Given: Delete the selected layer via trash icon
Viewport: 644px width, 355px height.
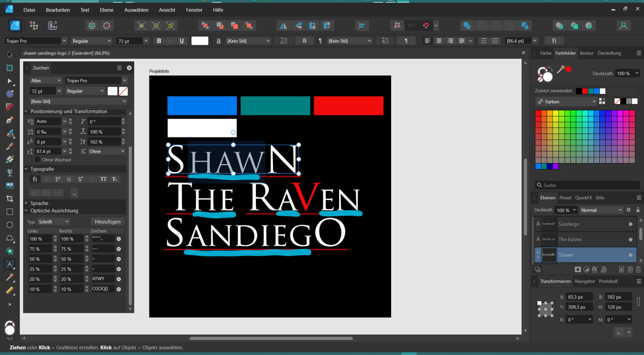Looking at the screenshot, I should point(639,269).
